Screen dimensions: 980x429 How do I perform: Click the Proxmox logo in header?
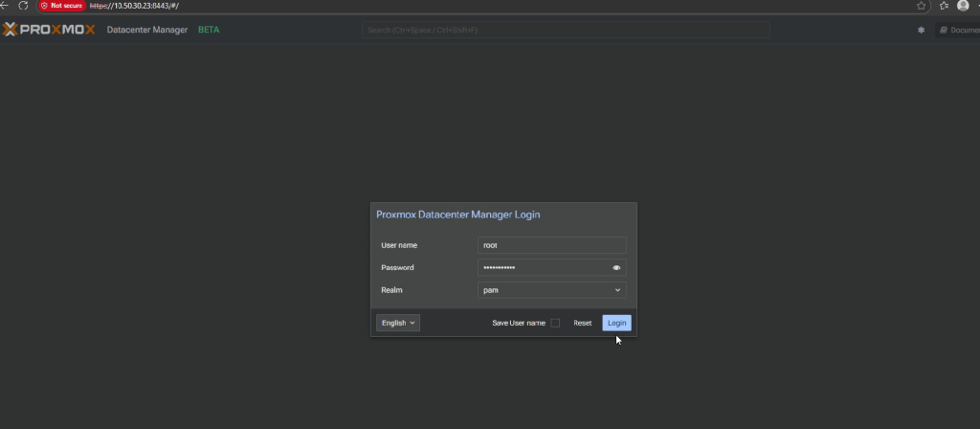49,30
